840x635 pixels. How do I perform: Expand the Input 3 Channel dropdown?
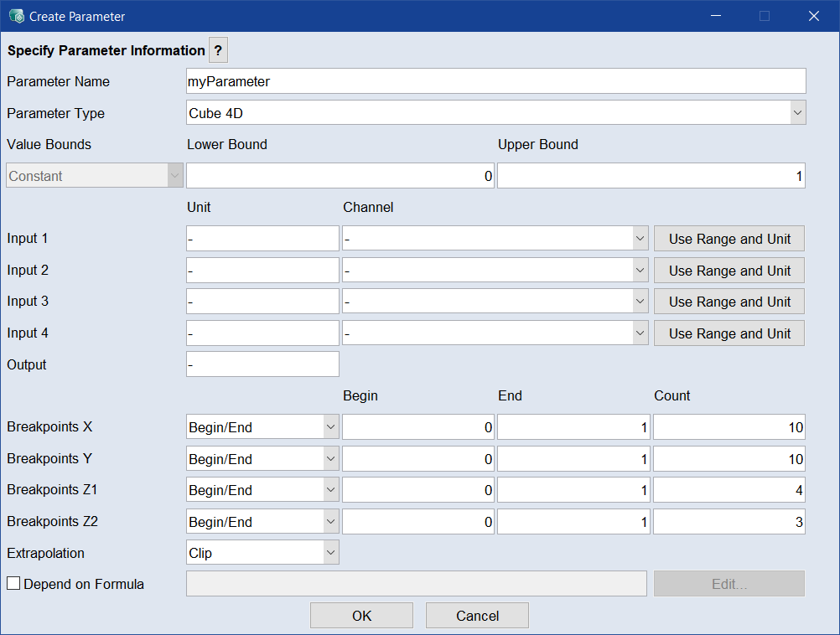click(495, 302)
